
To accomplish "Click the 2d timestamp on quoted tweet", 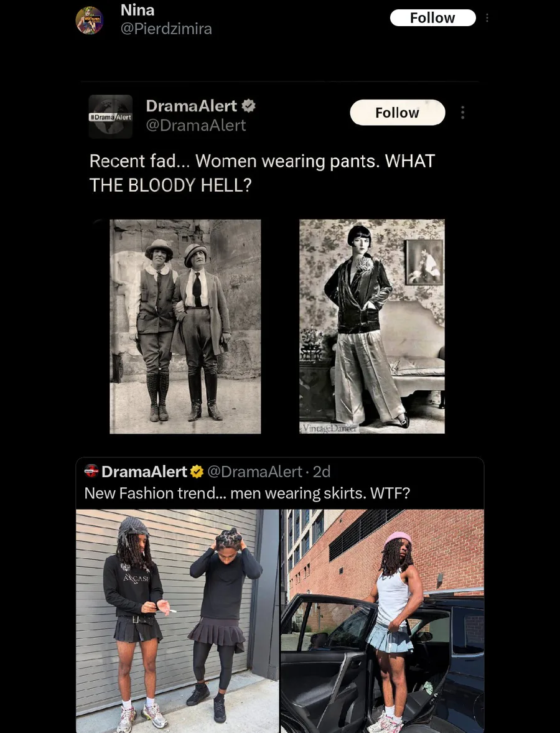I will [x=322, y=472].
